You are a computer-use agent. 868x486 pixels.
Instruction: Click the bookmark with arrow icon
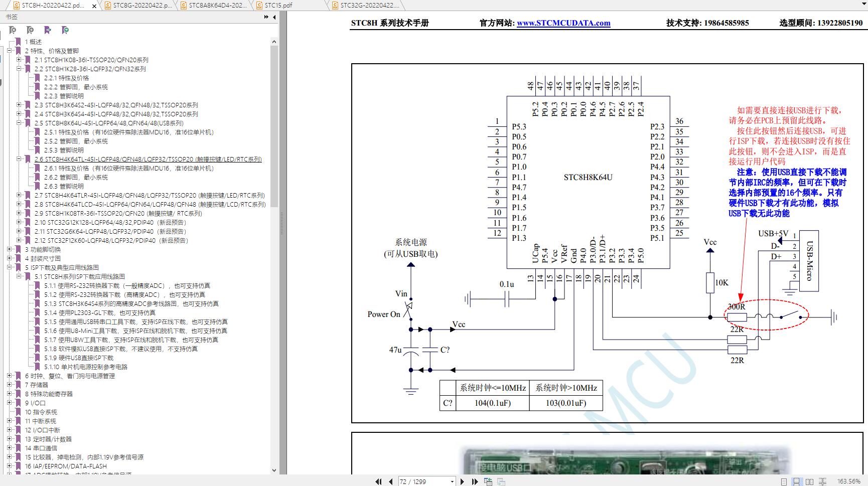48,30
